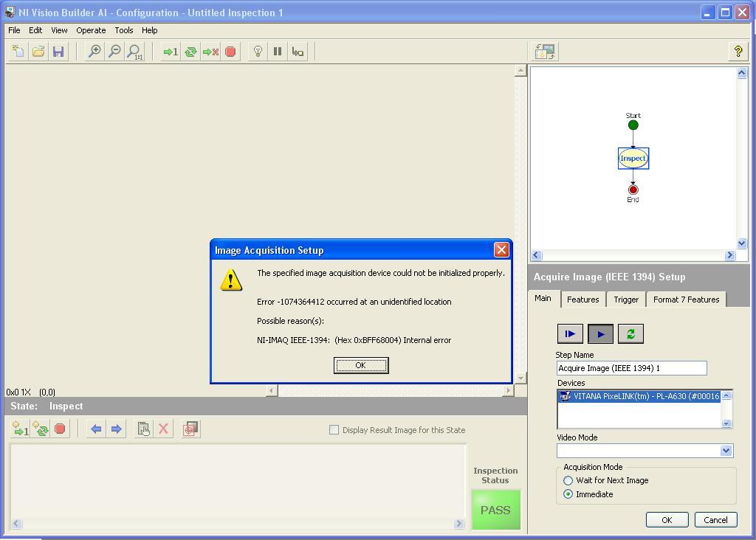Run state in loop in State toolbar
Screen dimensions: 756x540
(41, 429)
